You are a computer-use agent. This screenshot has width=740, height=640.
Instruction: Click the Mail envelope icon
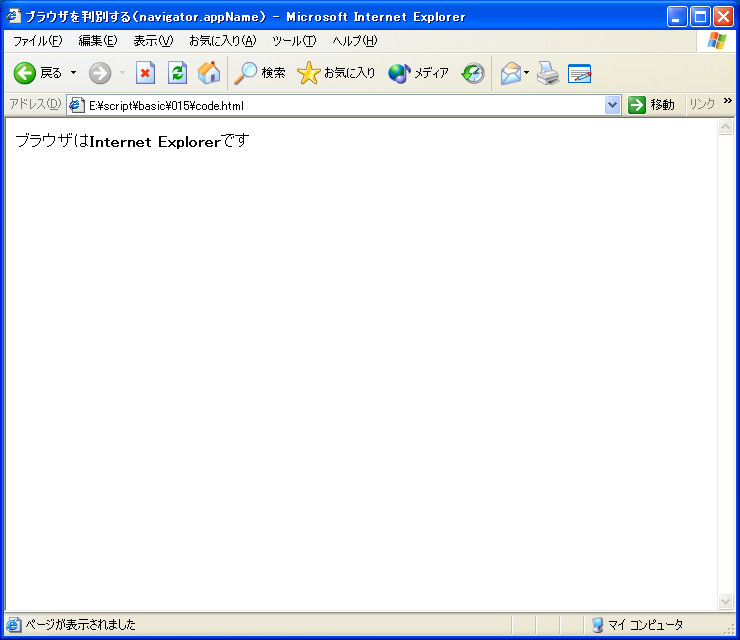pos(511,74)
